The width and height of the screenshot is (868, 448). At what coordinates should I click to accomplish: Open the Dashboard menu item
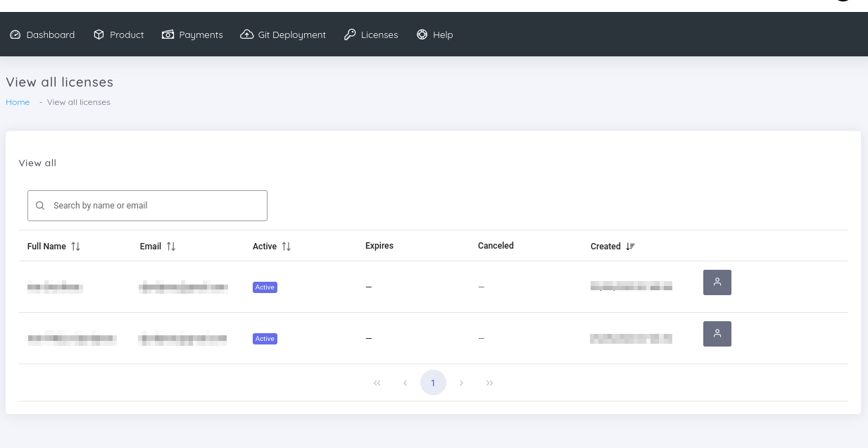pos(42,35)
